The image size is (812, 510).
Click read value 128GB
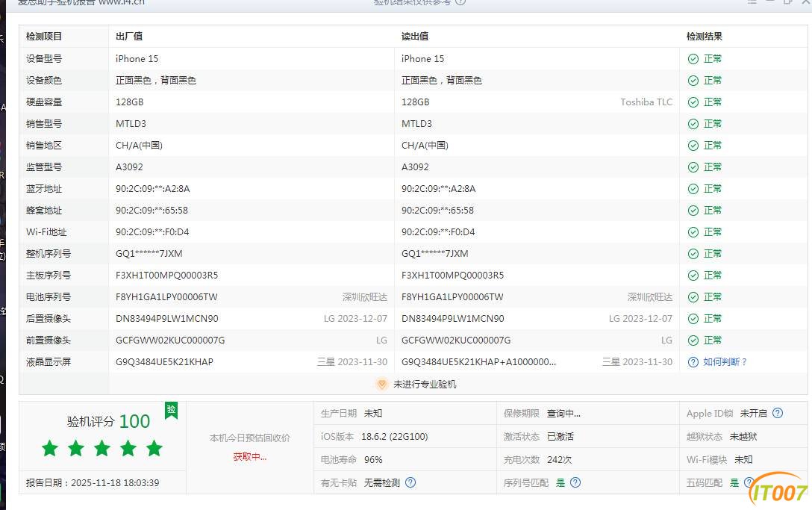coord(415,102)
